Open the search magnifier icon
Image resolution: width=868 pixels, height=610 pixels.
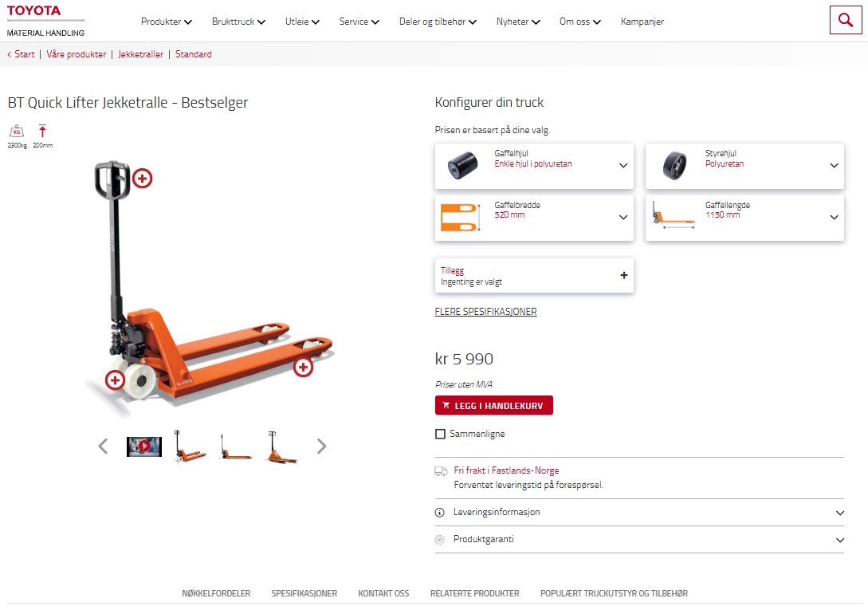click(846, 20)
